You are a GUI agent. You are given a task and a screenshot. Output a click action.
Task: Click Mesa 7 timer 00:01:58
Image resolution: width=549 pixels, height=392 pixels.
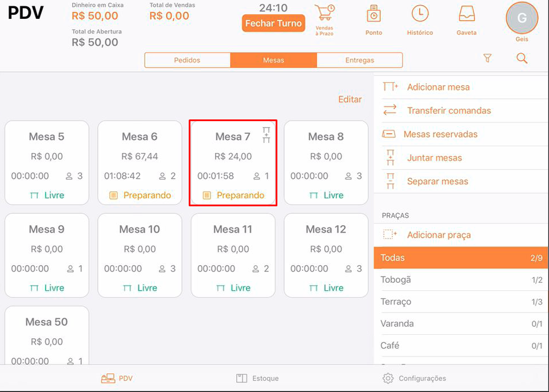216,175
